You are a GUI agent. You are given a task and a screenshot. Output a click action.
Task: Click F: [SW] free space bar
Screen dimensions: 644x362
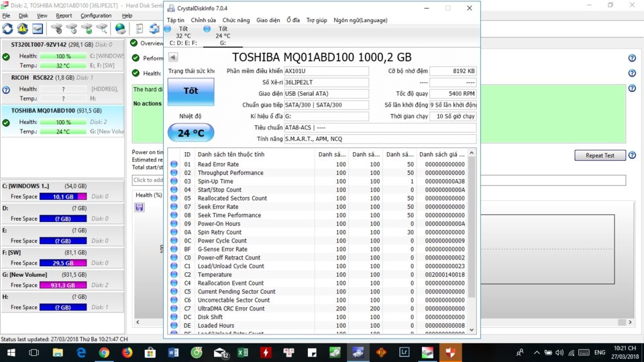[x=63, y=263]
